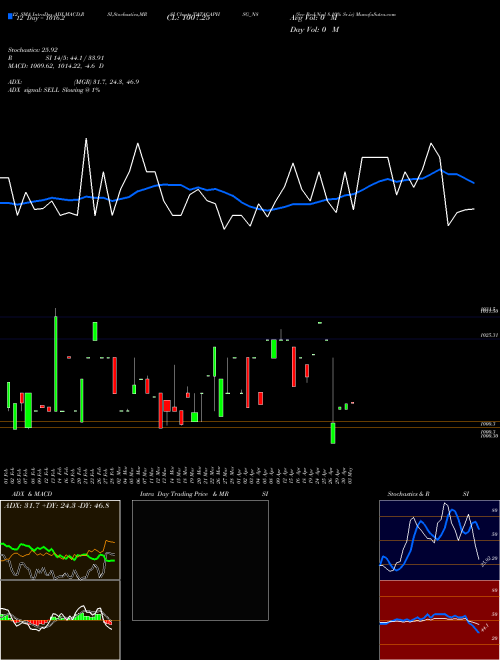500x660 pixels.
Task: Click the lowest green candle below the orange lines
Action: (333, 433)
